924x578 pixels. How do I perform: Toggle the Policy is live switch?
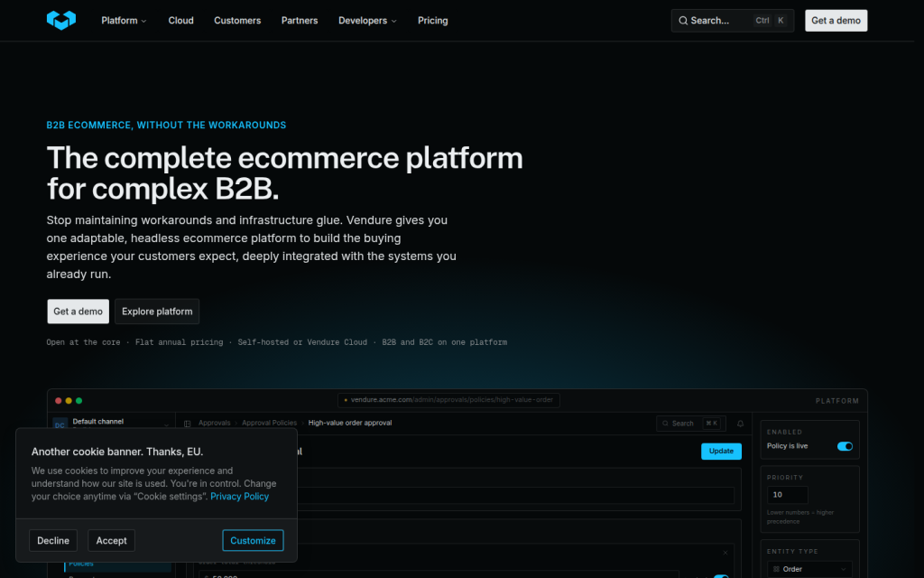pyautogui.click(x=845, y=446)
